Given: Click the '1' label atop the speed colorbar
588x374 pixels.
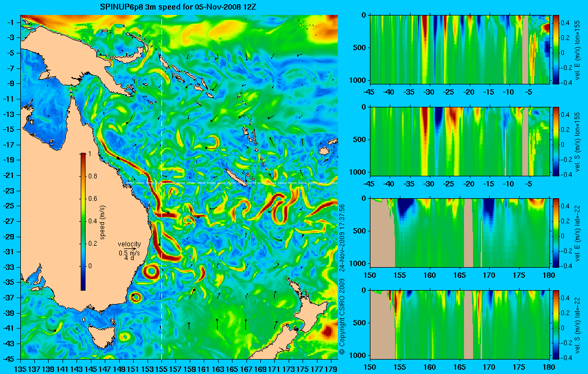Looking at the screenshot, I should pyautogui.click(x=89, y=154).
